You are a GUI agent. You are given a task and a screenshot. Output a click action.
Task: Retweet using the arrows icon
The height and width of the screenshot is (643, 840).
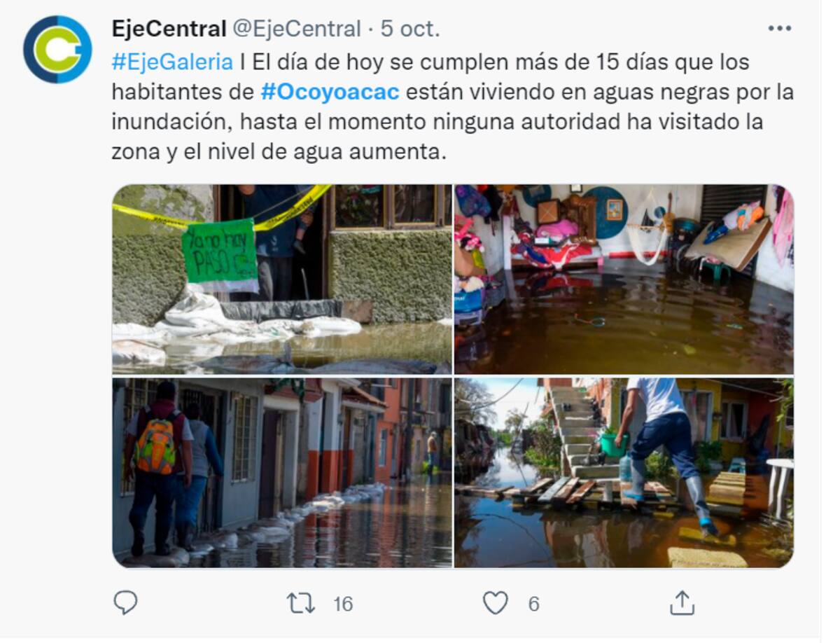pyautogui.click(x=301, y=603)
